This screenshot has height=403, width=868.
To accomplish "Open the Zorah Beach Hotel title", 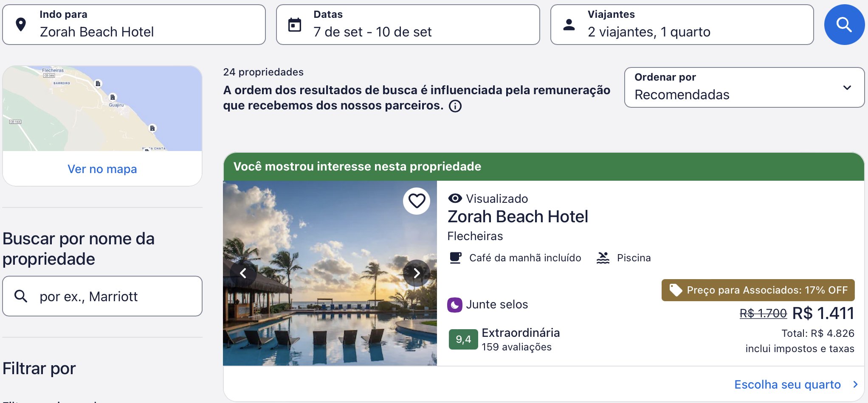I will coord(518,216).
